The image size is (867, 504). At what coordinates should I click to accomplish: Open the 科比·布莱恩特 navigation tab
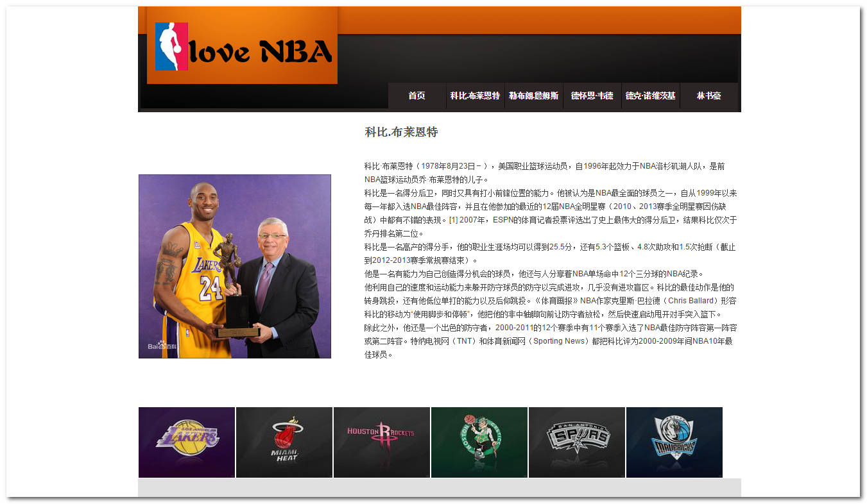click(x=475, y=96)
